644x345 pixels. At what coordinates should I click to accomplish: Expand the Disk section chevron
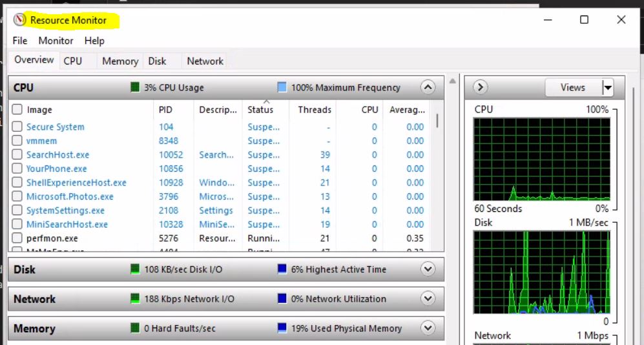[x=428, y=269]
